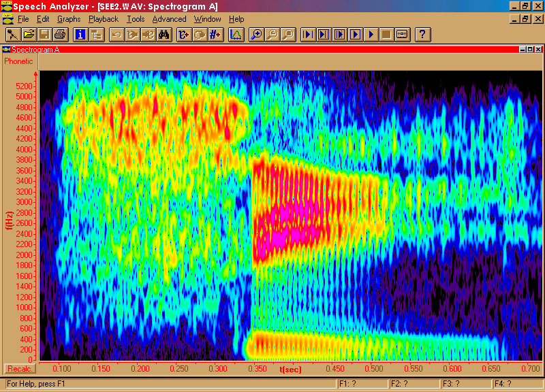This screenshot has width=545, height=392.
Task: Click the 0.500 time axis value
Action: click(x=374, y=369)
